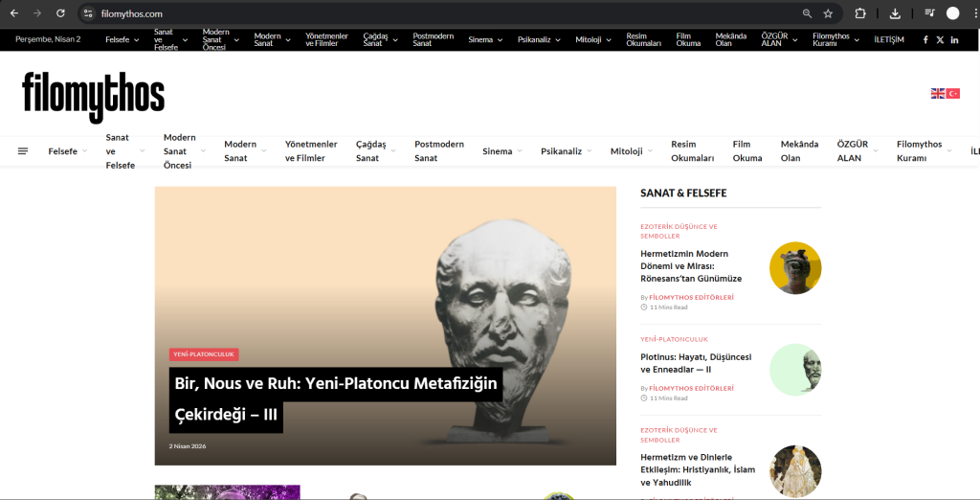Click the red YENİ-PLATONCULUK tag on featured image
The width and height of the screenshot is (980, 500).
(x=204, y=354)
